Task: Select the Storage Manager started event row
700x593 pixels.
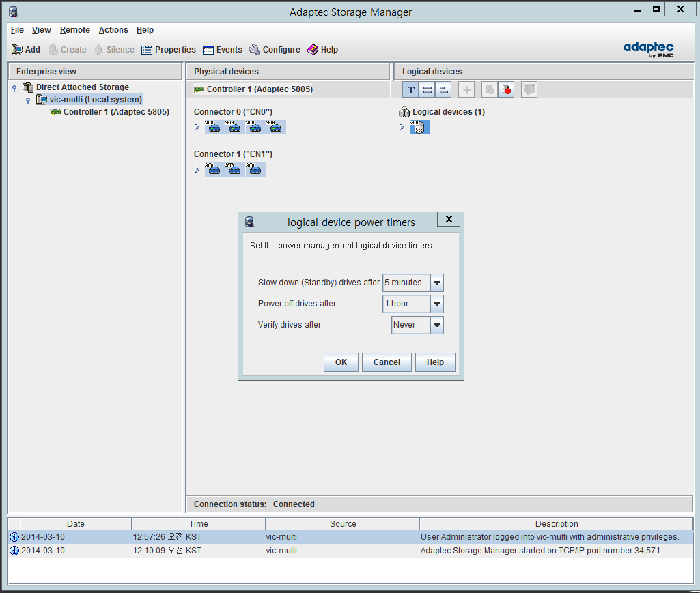Action: click(351, 551)
